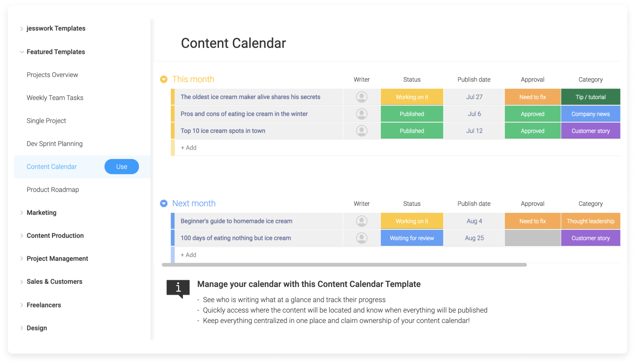Add a new item under This month
The width and height of the screenshot is (635, 364).
pyautogui.click(x=189, y=147)
